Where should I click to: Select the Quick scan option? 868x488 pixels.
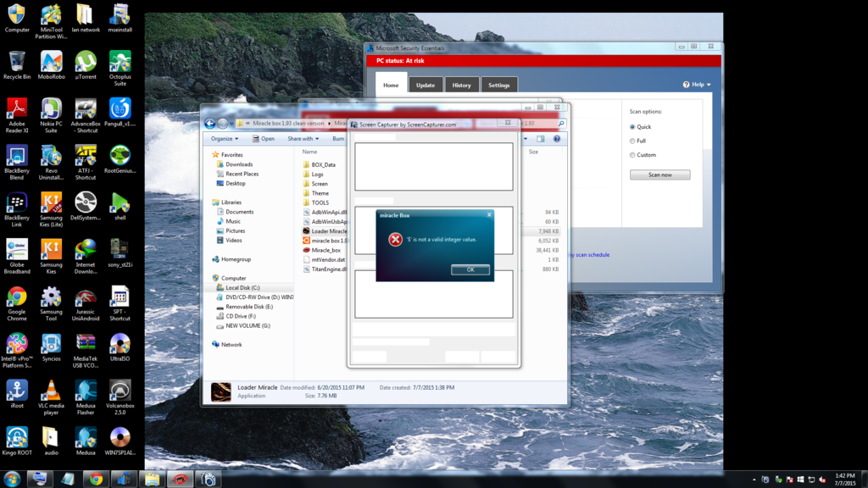(632, 127)
